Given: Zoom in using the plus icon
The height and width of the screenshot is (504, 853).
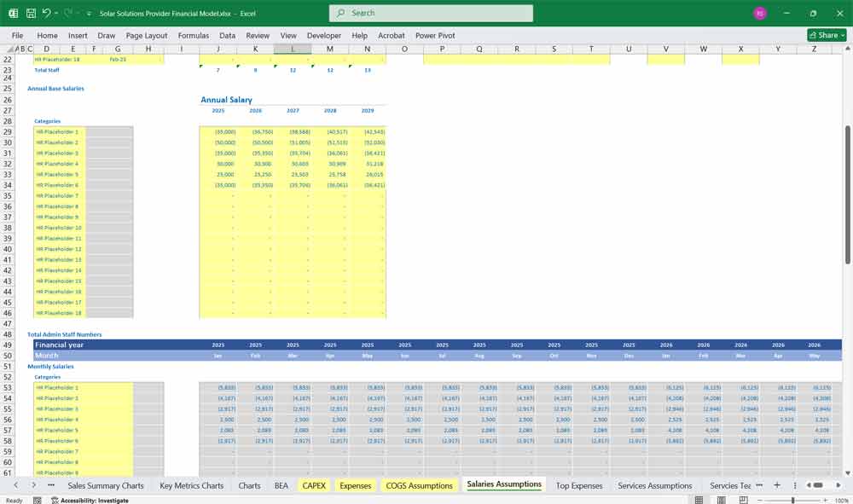Looking at the screenshot, I should [826, 500].
